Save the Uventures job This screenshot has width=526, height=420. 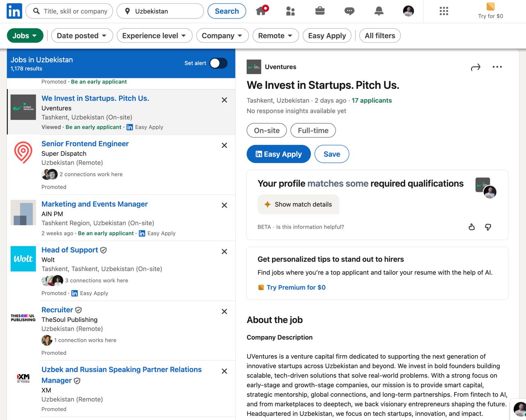coord(332,154)
